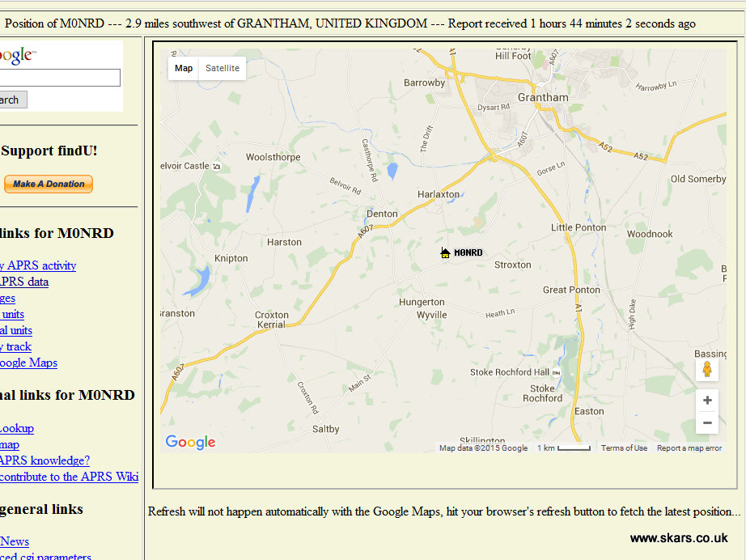The height and width of the screenshot is (560, 746).
Task: Open the map link under Lookup
Action: [10, 445]
